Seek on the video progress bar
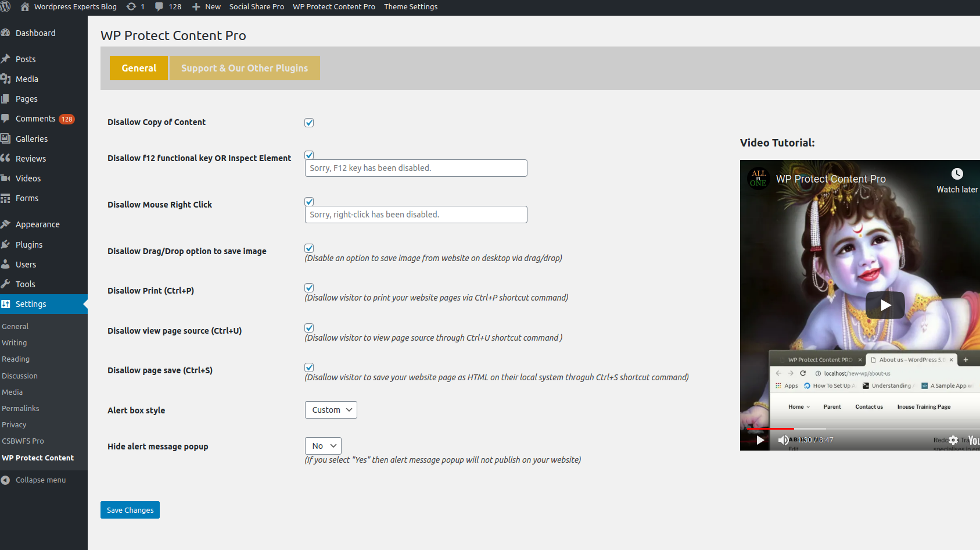 coord(863,428)
